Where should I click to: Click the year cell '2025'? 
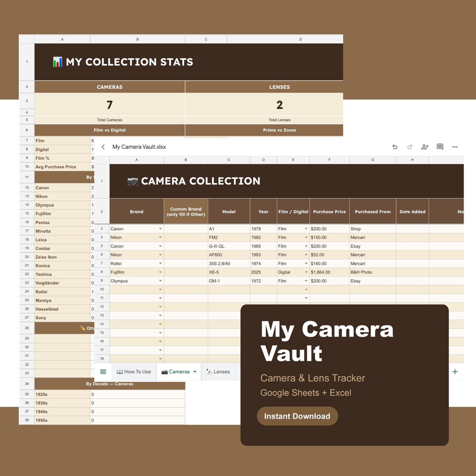click(x=263, y=272)
